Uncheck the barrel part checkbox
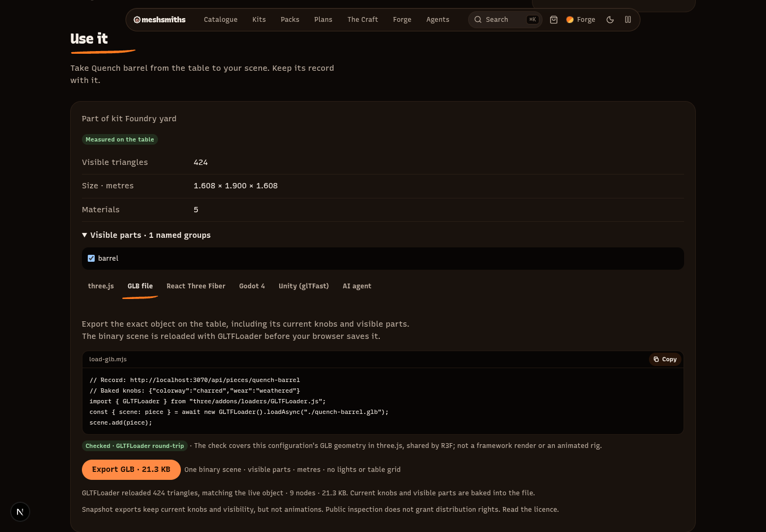Screen dimensions: 766x532 [91, 258]
